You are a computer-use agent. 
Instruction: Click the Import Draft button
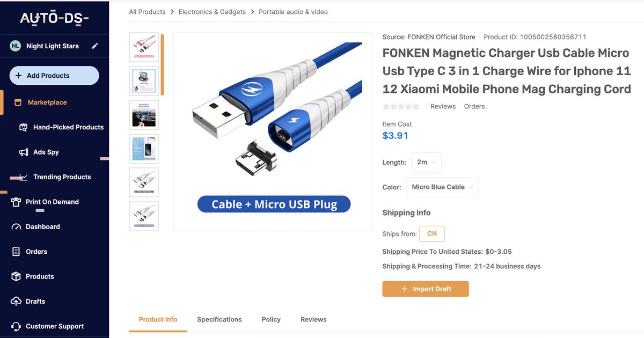(426, 289)
